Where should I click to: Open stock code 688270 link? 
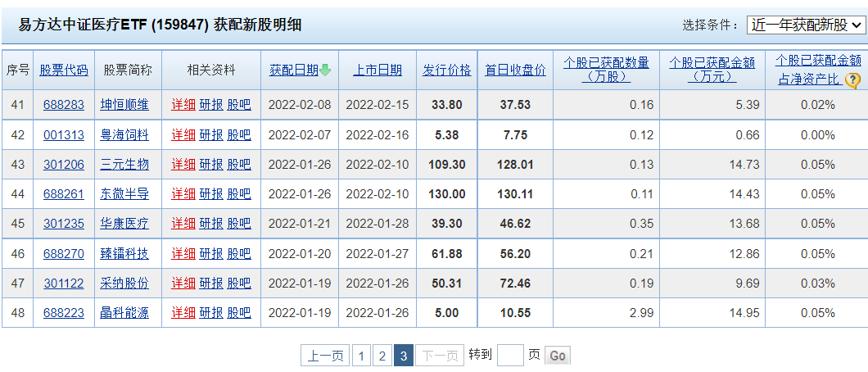[64, 253]
